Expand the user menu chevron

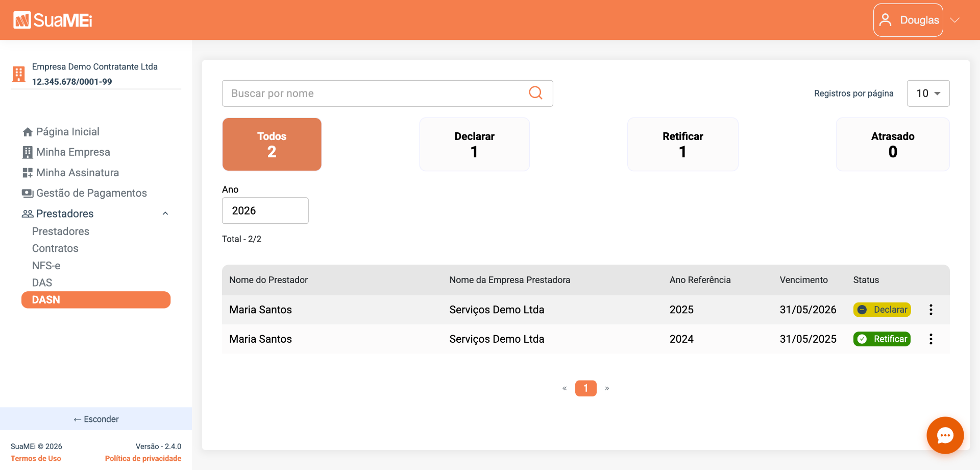click(x=955, y=20)
